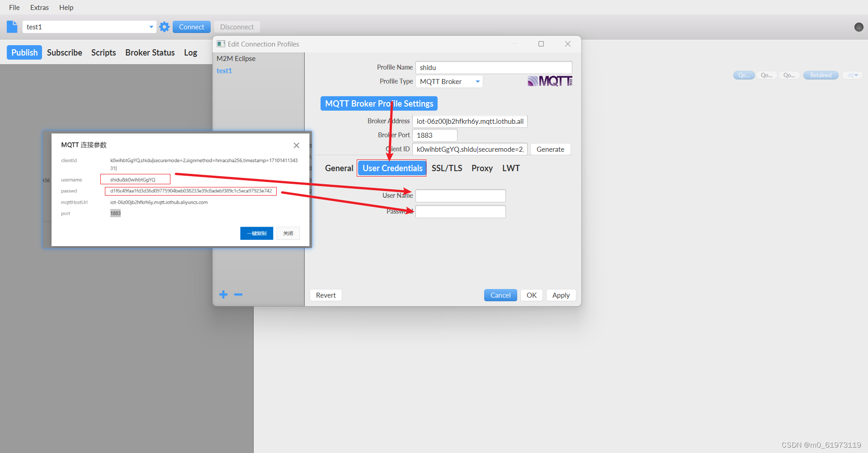Toggle the third QoS button
The width and height of the screenshot is (868, 453).
click(789, 75)
